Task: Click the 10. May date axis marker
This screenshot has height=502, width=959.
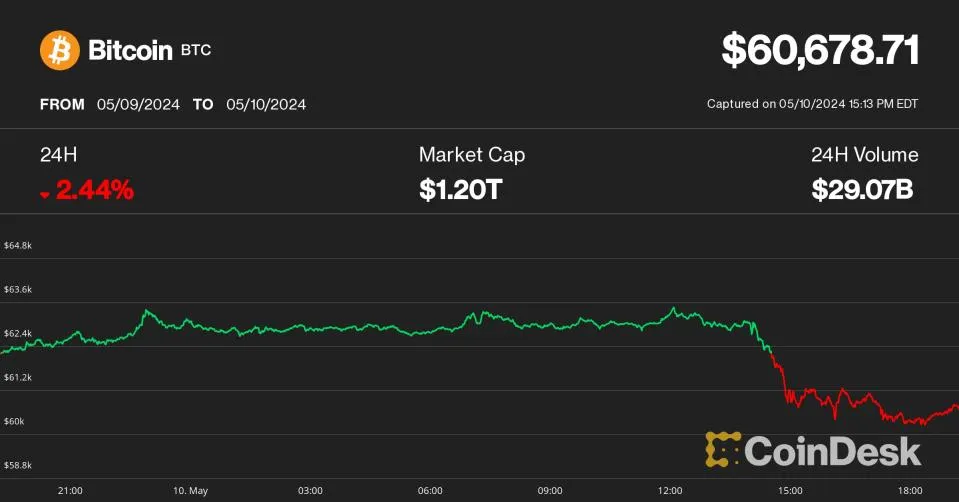Action: [189, 491]
